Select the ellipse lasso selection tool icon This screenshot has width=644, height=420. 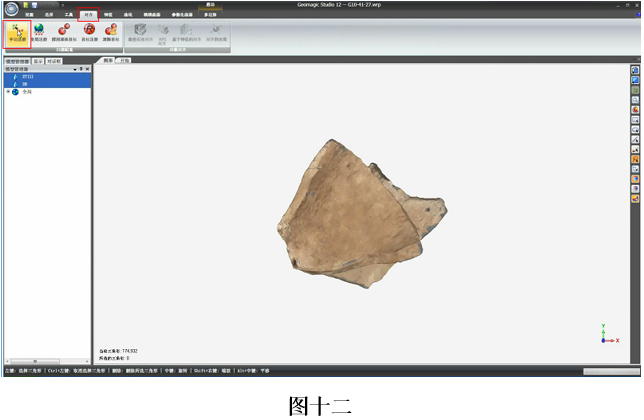click(635, 130)
